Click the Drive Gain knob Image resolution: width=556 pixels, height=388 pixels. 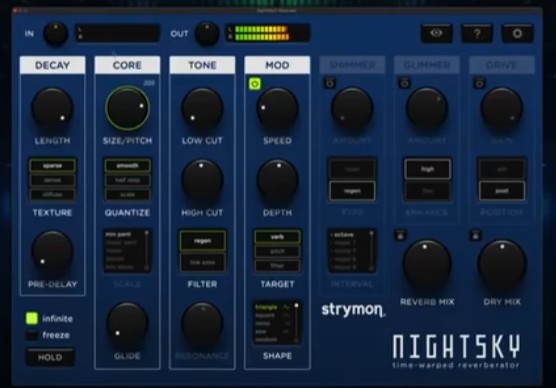tap(502, 109)
